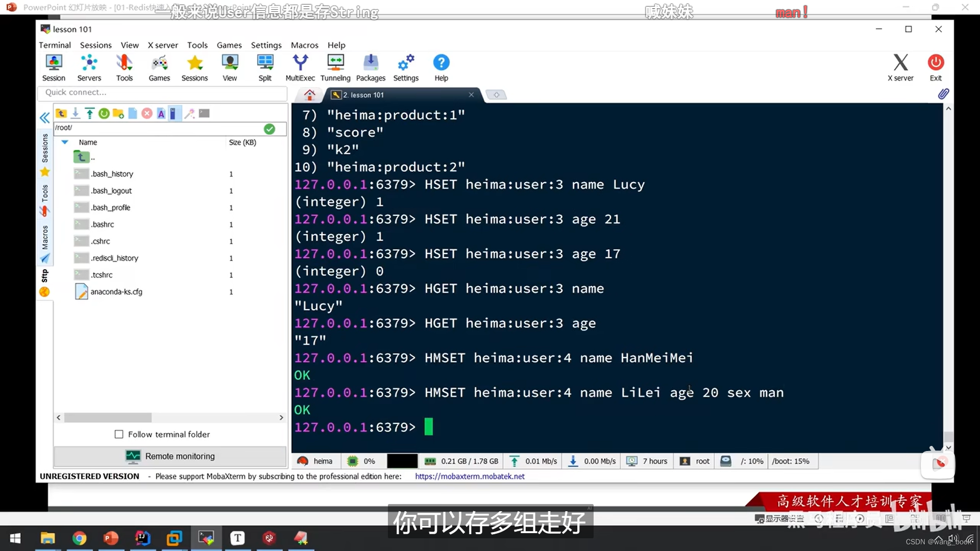
Task: Click the Remote monitoring button
Action: coord(170,456)
